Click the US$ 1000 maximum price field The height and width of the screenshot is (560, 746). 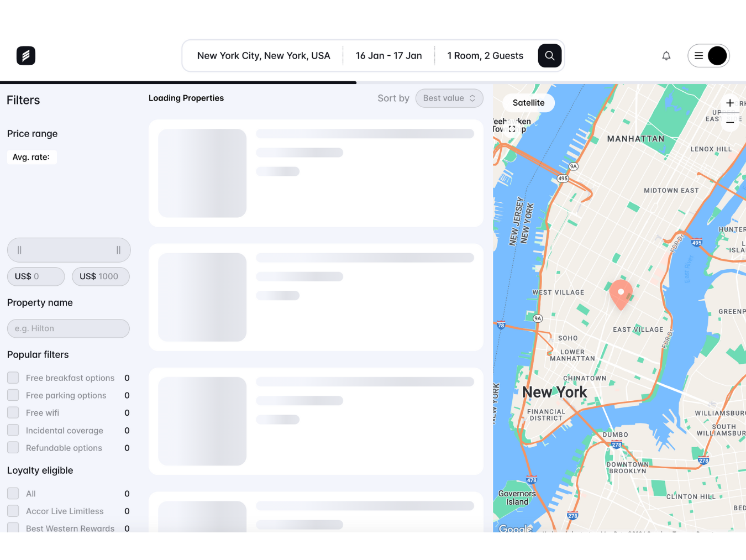click(101, 276)
